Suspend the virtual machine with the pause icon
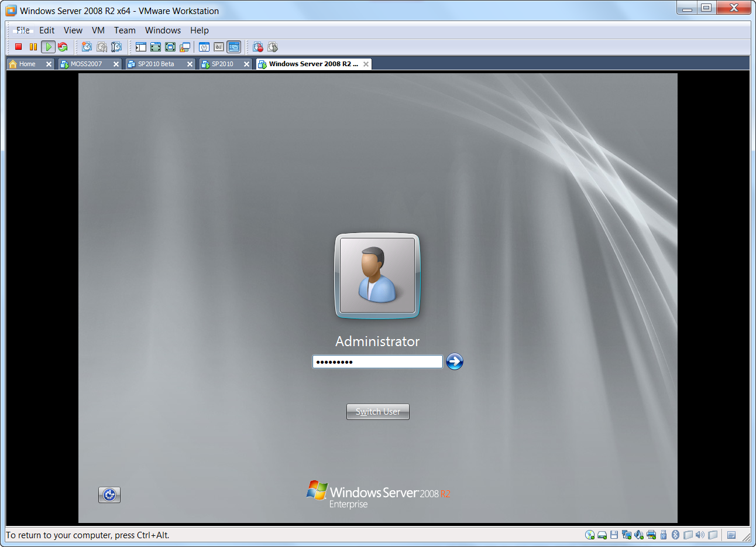 [33, 47]
